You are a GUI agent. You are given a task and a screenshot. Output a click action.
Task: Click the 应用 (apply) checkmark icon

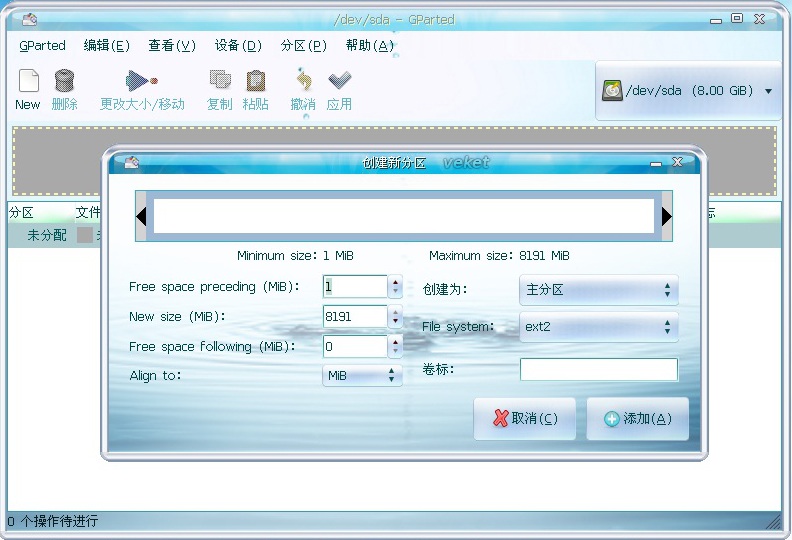(x=339, y=80)
